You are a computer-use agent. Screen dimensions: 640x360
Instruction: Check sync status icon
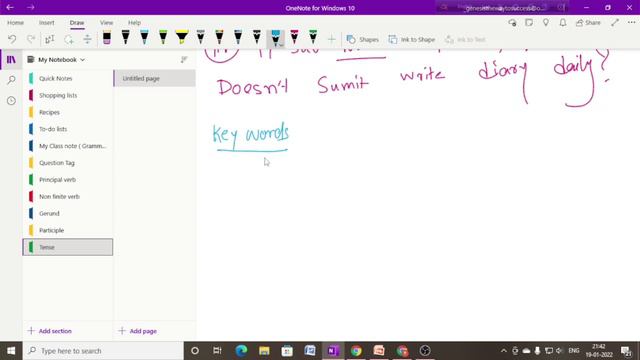(x=512, y=23)
